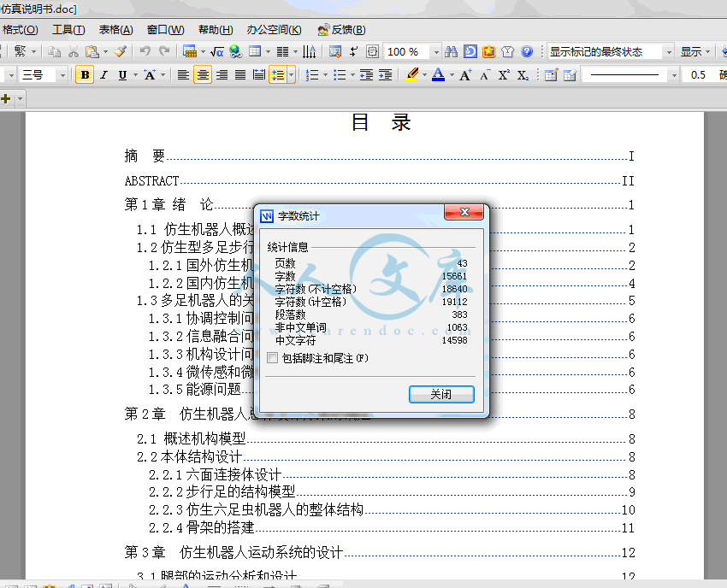Click 关闭 button in dialog
727x588 pixels.
click(441, 394)
